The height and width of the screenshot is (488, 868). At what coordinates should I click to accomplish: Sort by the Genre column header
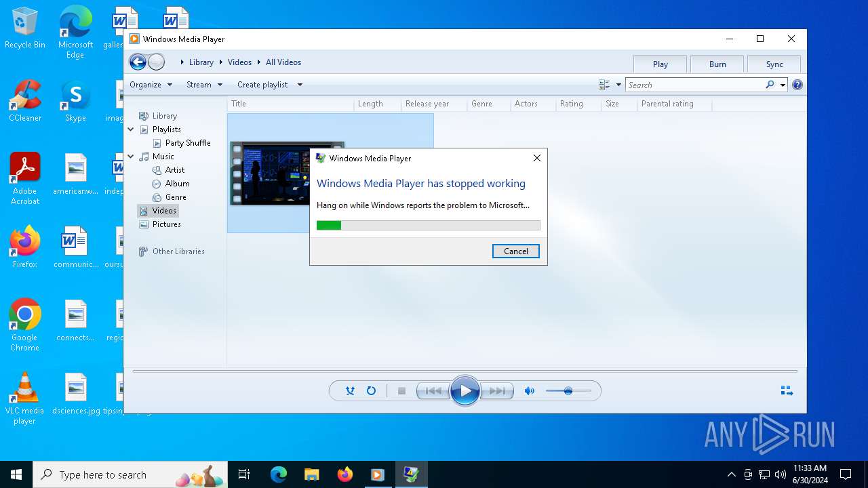pyautogui.click(x=488, y=104)
